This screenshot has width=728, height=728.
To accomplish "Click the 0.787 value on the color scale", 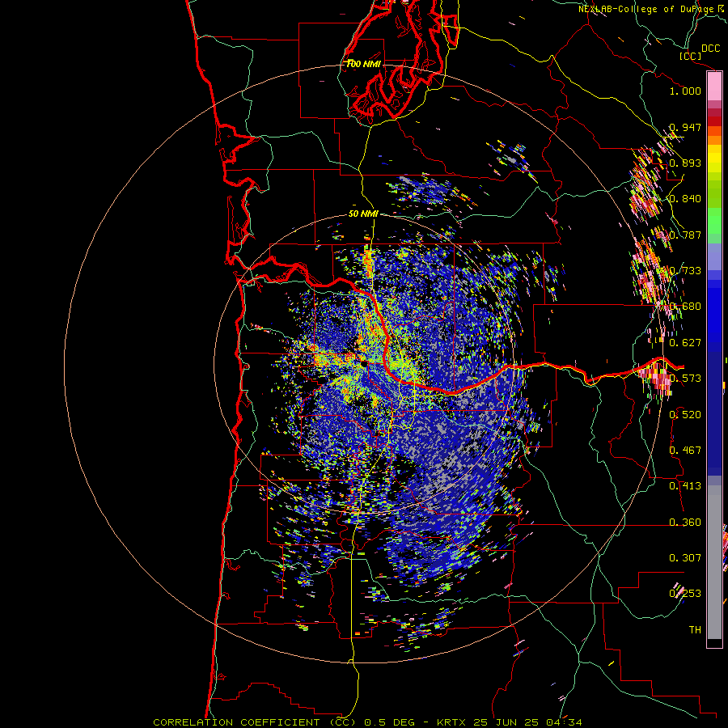I will click(x=685, y=235).
